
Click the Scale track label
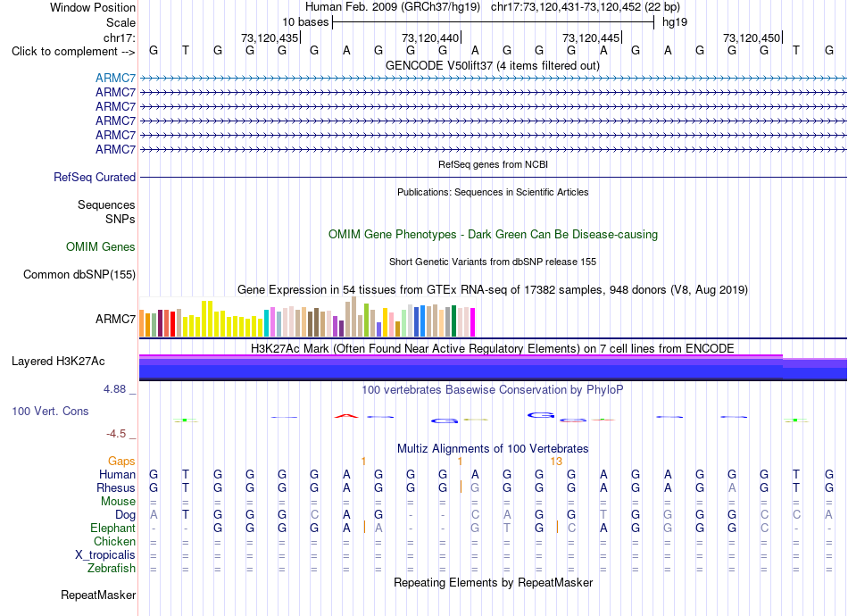click(121, 22)
